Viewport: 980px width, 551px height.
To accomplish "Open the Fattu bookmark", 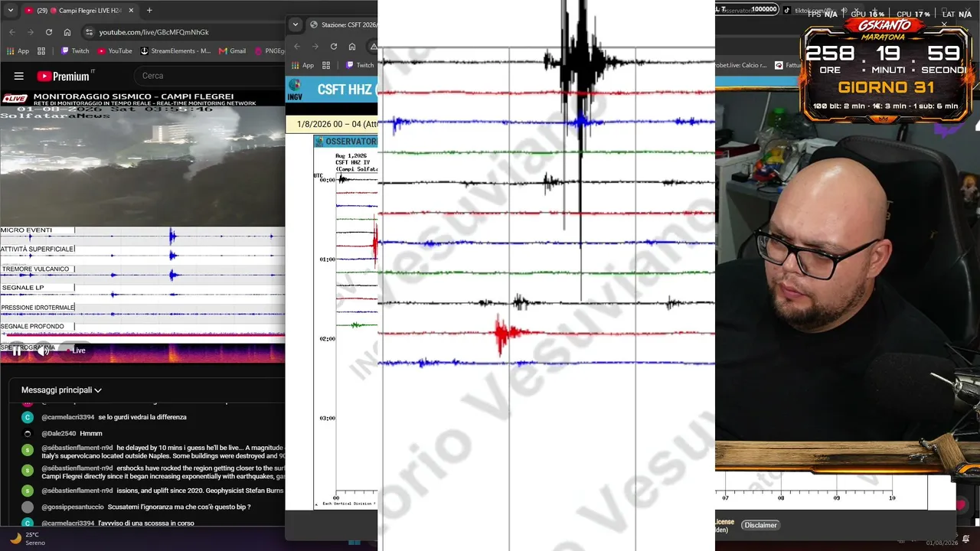I will (788, 65).
